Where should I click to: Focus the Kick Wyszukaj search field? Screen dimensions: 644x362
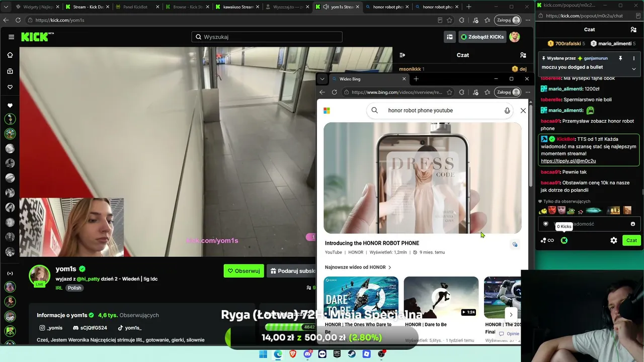pyautogui.click(x=267, y=37)
